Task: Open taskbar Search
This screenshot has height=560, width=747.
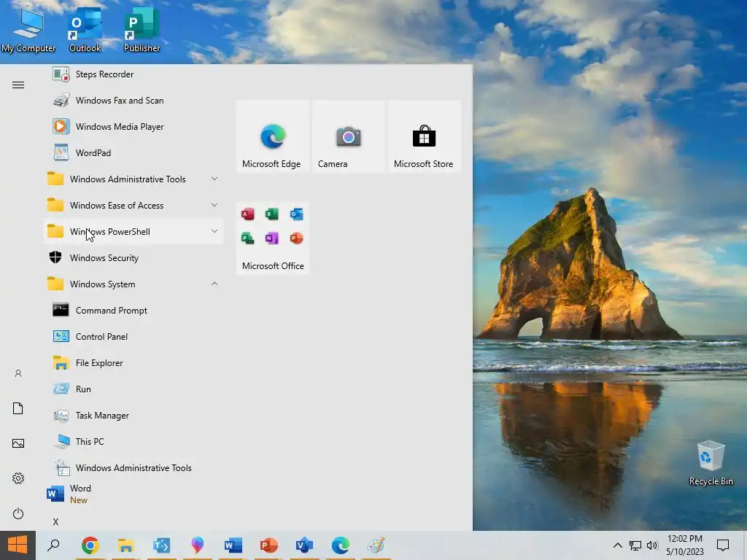Action: pyautogui.click(x=53, y=545)
